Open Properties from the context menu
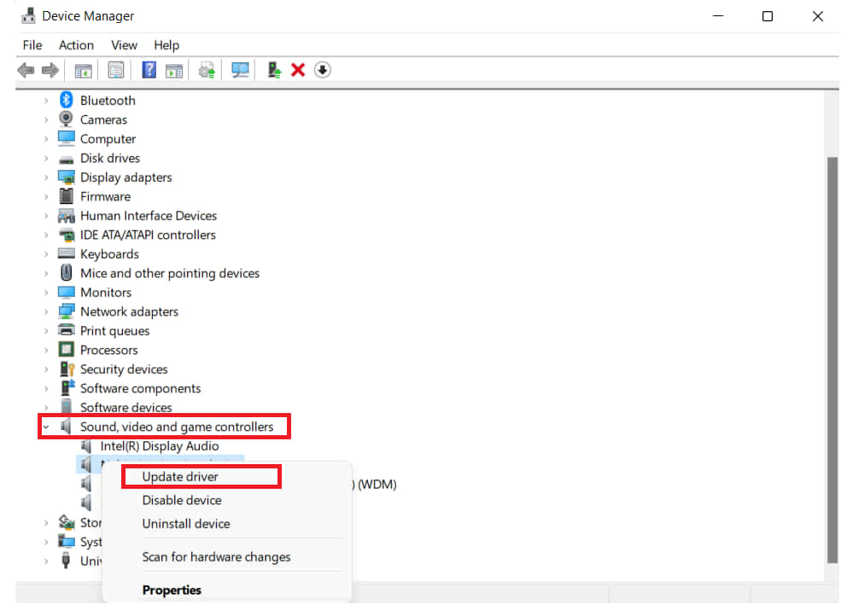 click(x=172, y=590)
